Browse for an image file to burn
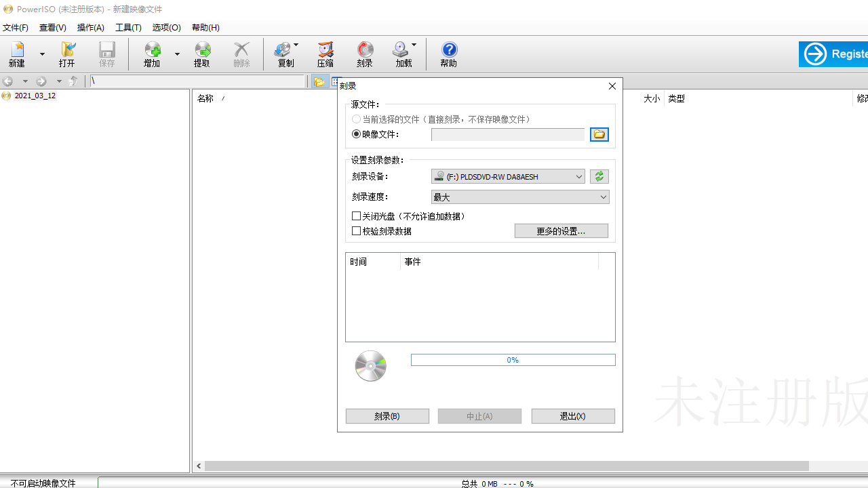Image resolution: width=868 pixels, height=488 pixels. coord(599,134)
